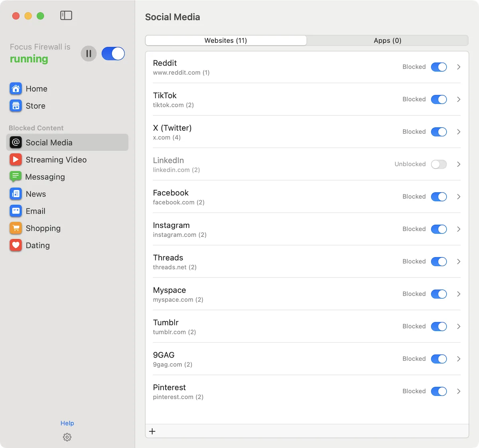Toggle blocking for 9GAG
Screen dimensions: 479x448
click(x=439, y=359)
